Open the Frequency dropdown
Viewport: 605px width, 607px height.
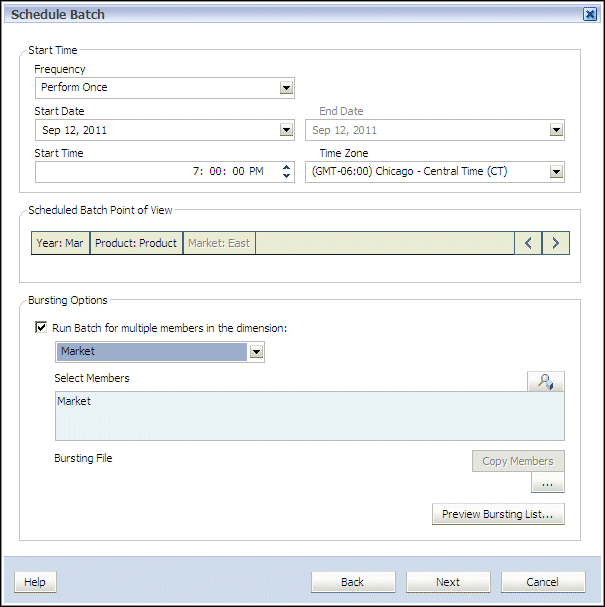(286, 88)
